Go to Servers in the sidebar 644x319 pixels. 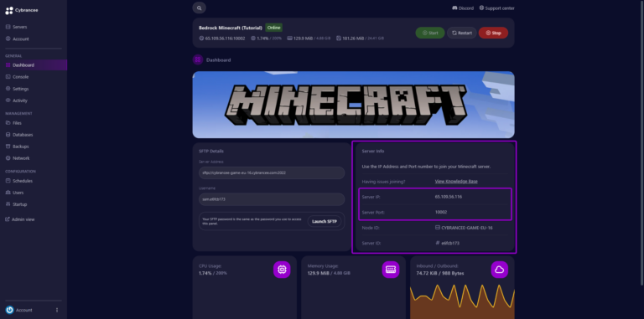(20, 27)
